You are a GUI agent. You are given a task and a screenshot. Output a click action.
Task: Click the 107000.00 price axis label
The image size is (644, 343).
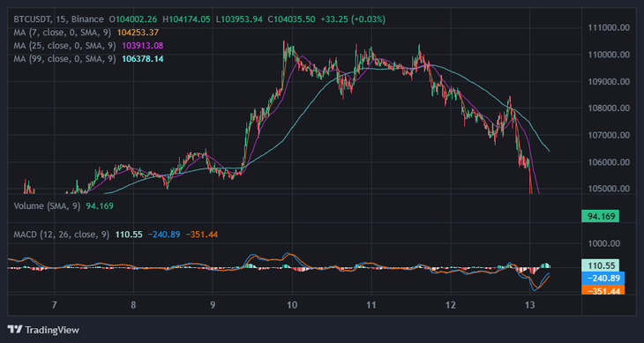point(609,135)
